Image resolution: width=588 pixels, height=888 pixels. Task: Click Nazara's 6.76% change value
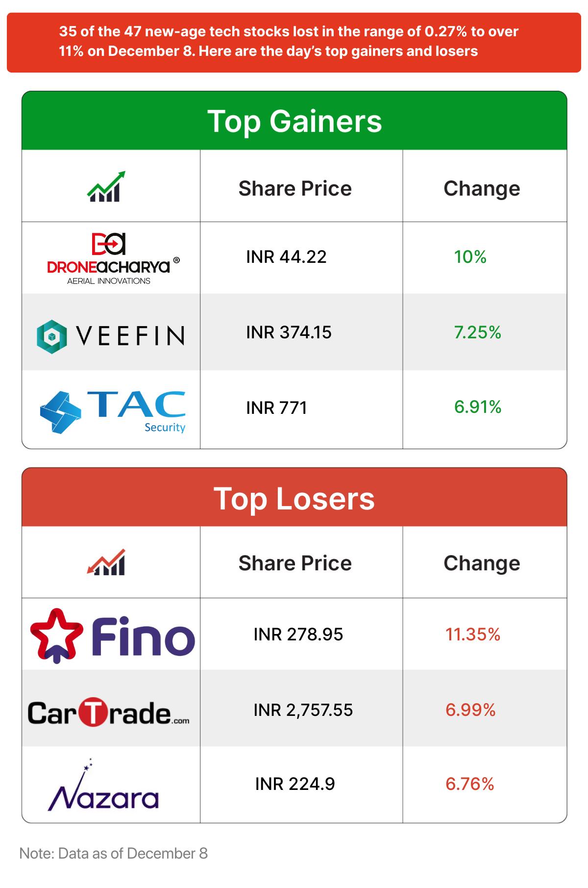[469, 784]
